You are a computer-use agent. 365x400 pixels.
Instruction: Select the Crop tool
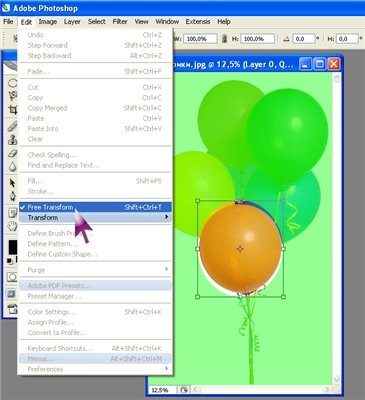(x=13, y=110)
